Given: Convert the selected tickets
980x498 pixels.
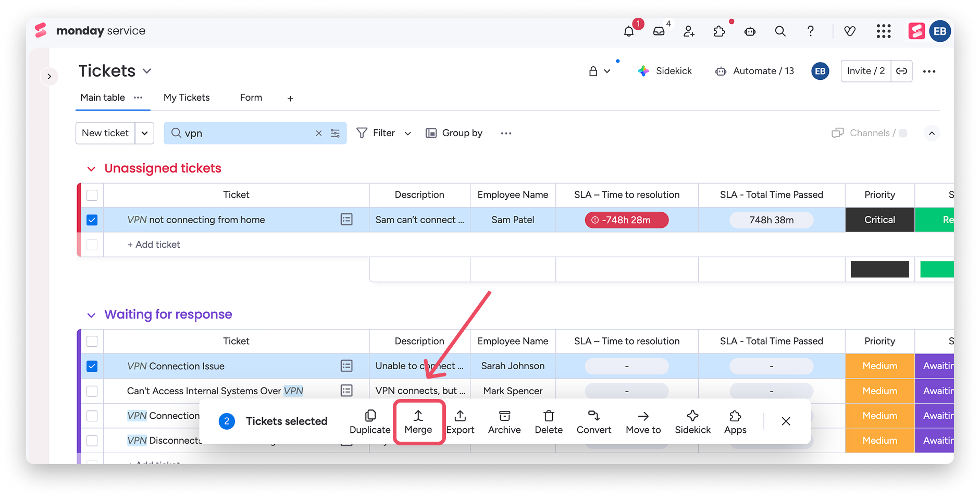Looking at the screenshot, I should 594,422.
